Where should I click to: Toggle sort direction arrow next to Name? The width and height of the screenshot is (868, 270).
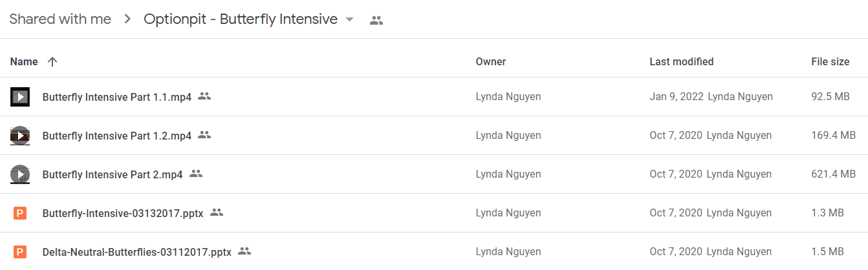tap(52, 62)
